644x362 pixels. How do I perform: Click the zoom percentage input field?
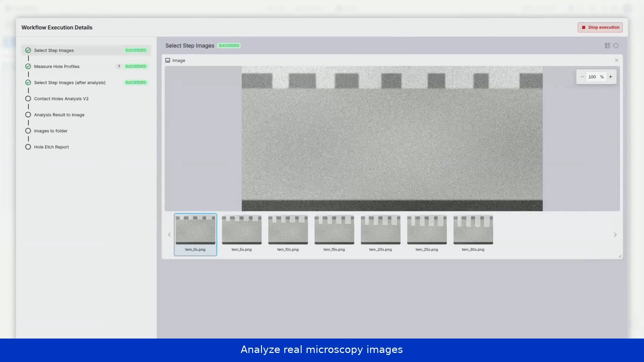tap(596, 77)
